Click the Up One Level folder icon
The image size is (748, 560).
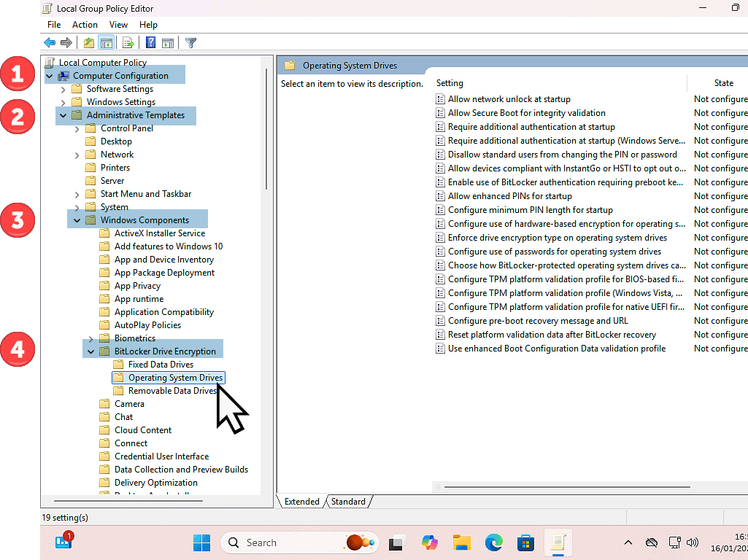pyautogui.click(x=89, y=43)
